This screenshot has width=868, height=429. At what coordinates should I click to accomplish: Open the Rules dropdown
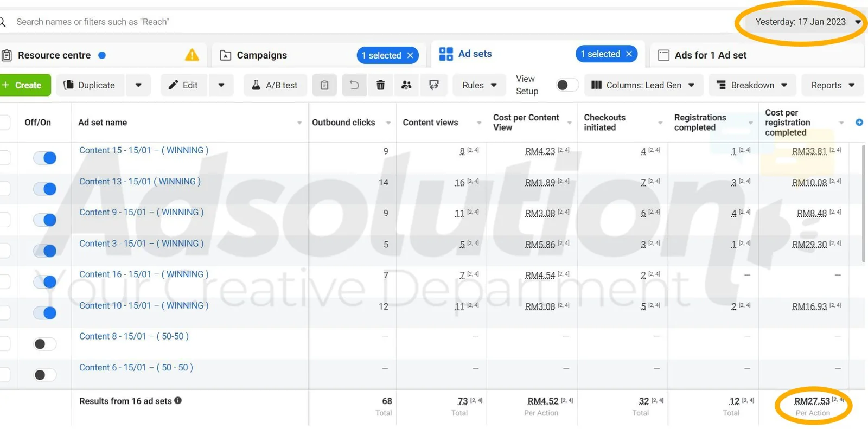tap(479, 85)
